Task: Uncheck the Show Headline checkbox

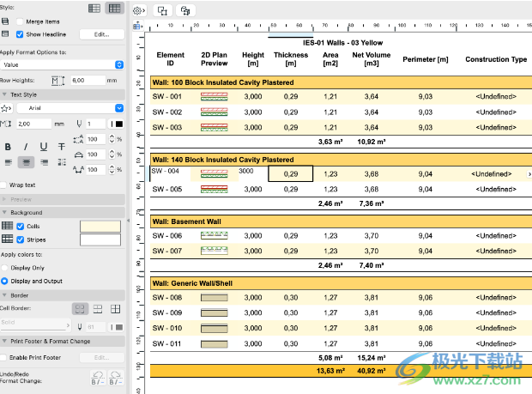Action: point(20,34)
